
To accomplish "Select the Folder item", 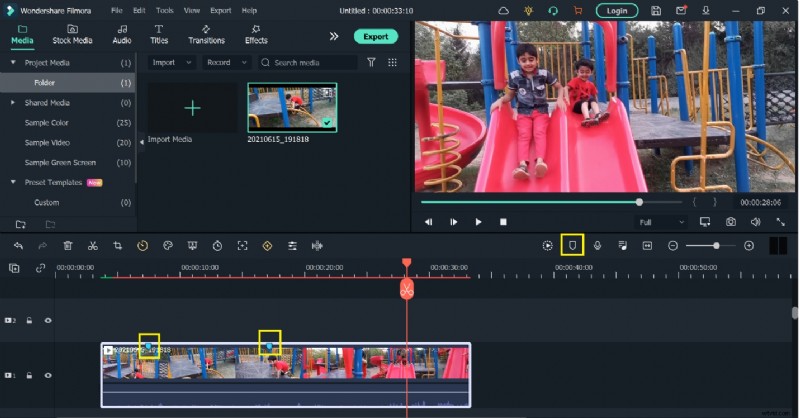I will click(67, 83).
